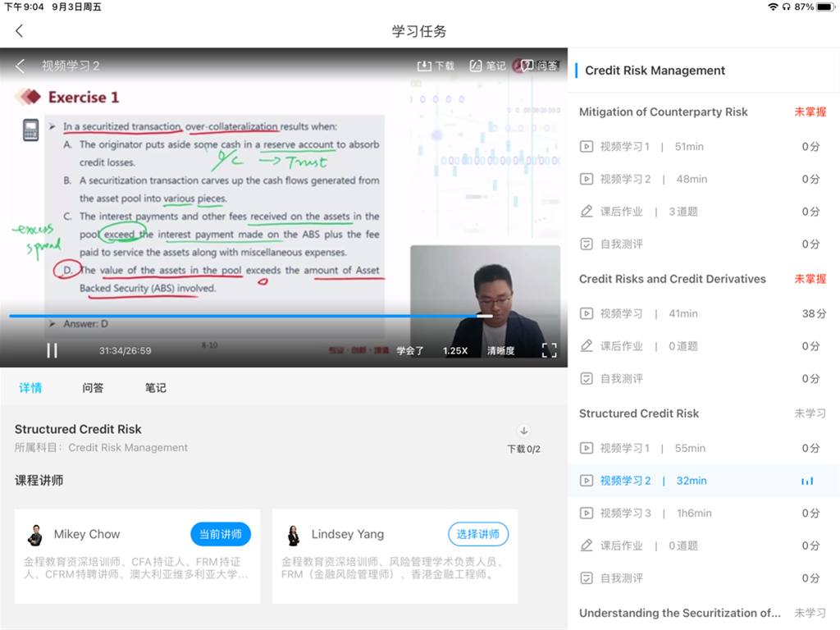
Task: Switch to the 问答 tab below the video
Action: [93, 388]
